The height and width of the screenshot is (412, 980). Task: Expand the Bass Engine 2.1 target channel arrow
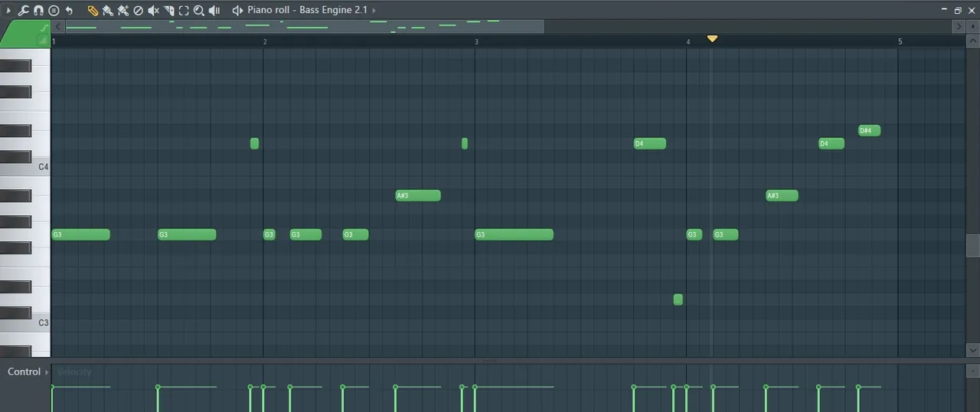tap(374, 10)
